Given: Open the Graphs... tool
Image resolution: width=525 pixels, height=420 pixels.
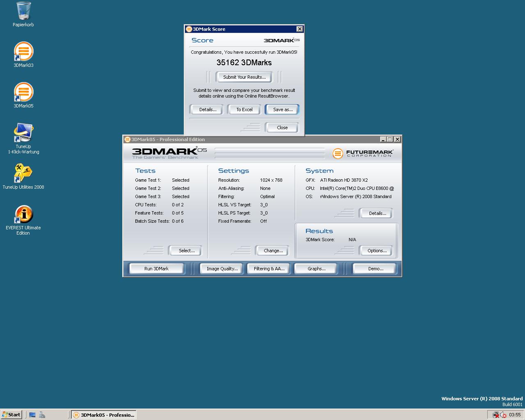Looking at the screenshot, I should pos(316,269).
